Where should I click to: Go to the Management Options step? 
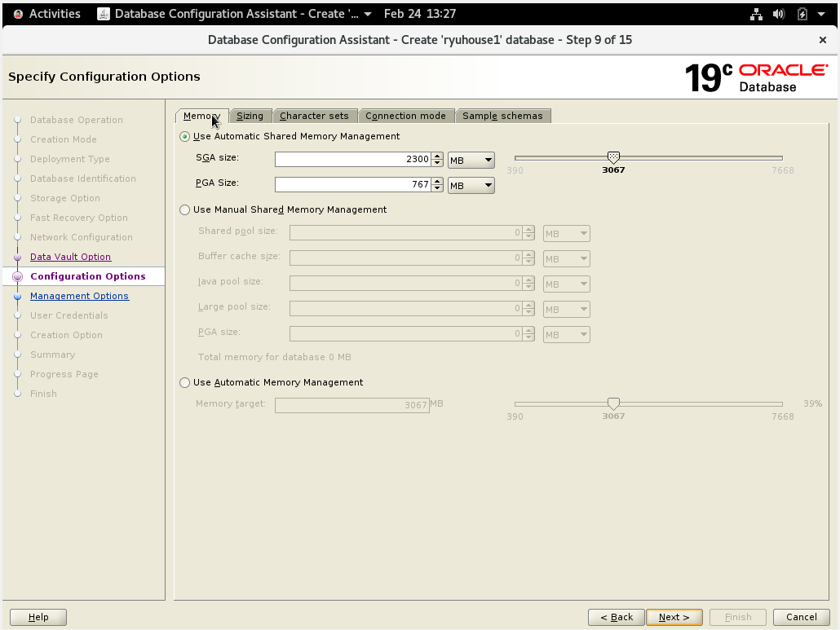79,296
